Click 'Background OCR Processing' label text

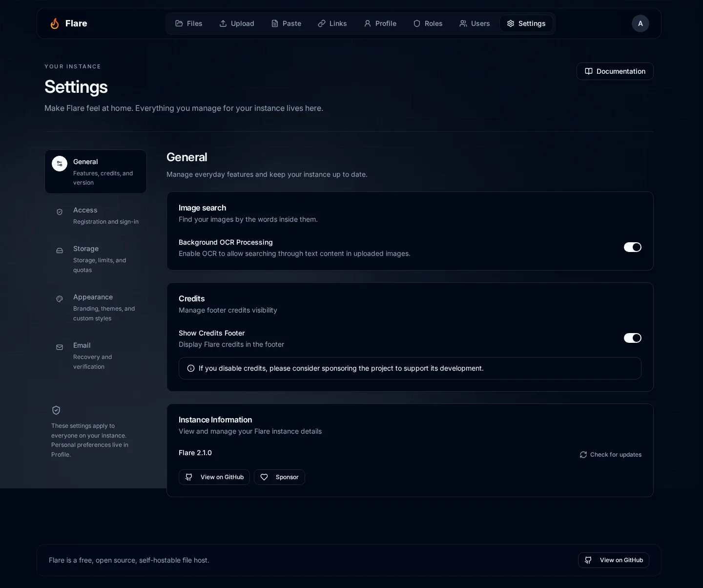[226, 242]
